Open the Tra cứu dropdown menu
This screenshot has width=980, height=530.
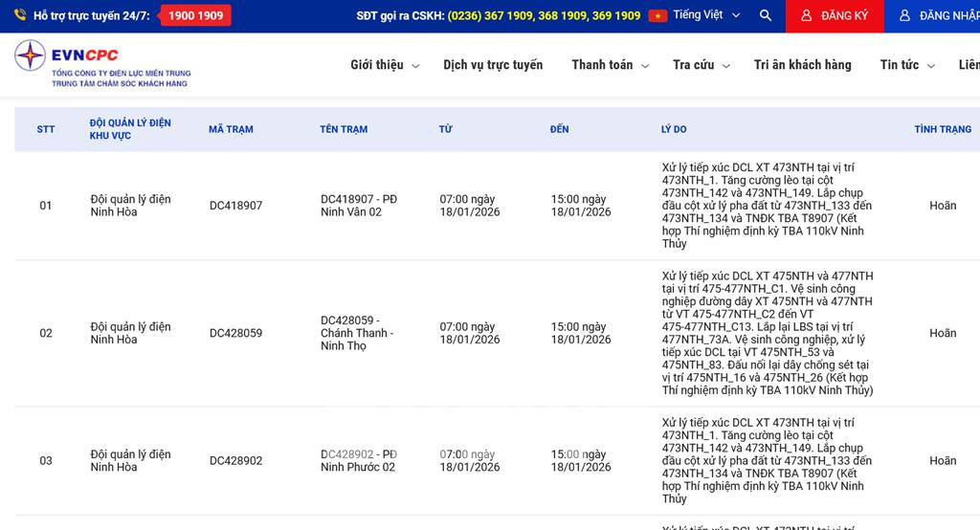(701, 65)
